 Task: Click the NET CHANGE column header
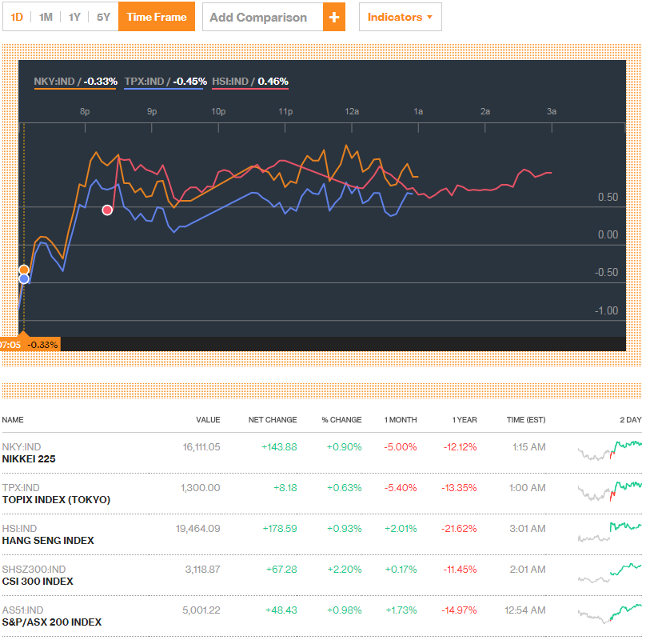[x=273, y=420]
